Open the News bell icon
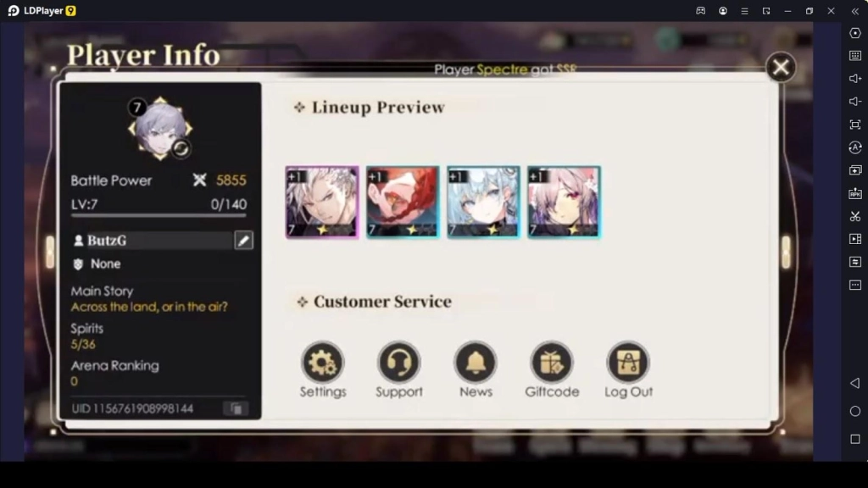 click(x=476, y=363)
